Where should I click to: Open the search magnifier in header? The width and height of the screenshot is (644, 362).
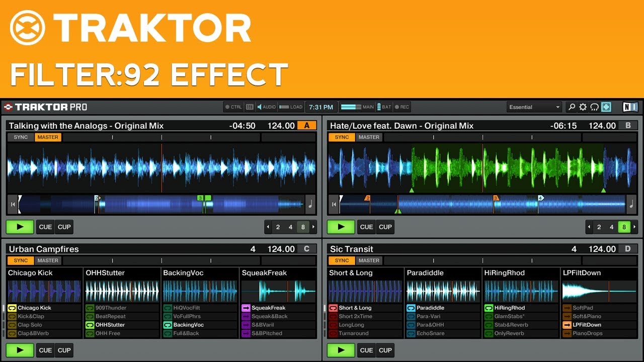(x=572, y=107)
